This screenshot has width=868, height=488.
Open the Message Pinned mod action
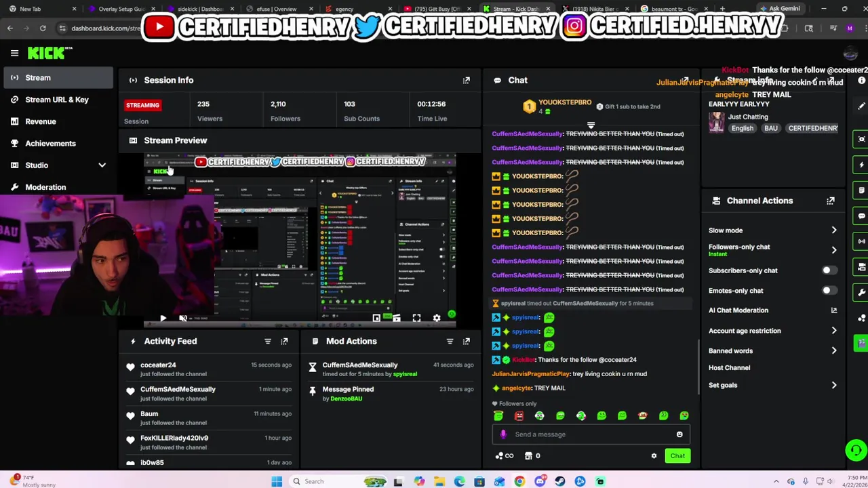348,390
